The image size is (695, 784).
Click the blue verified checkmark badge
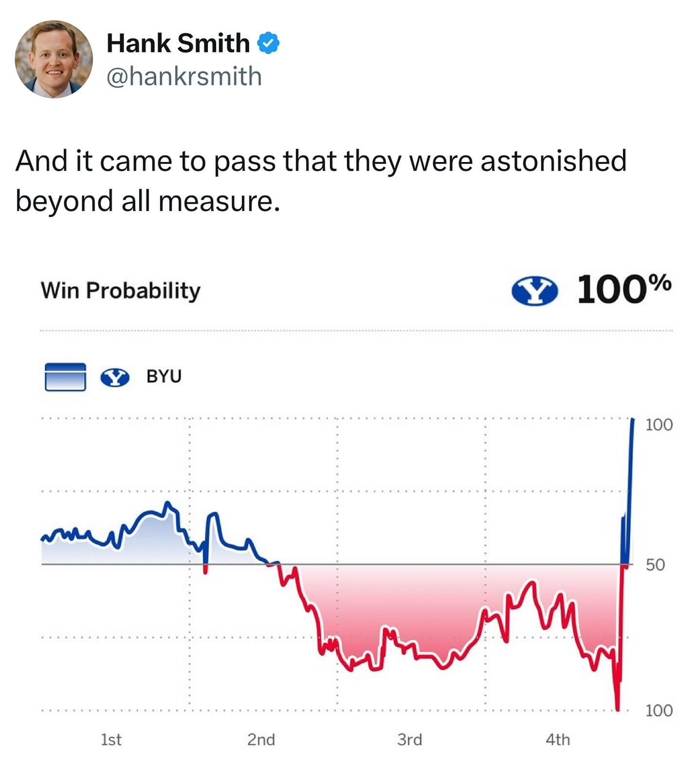click(x=268, y=43)
